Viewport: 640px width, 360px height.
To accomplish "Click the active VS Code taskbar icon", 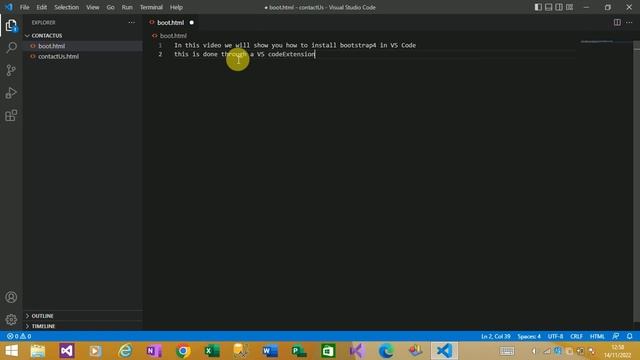I will pos(444,351).
